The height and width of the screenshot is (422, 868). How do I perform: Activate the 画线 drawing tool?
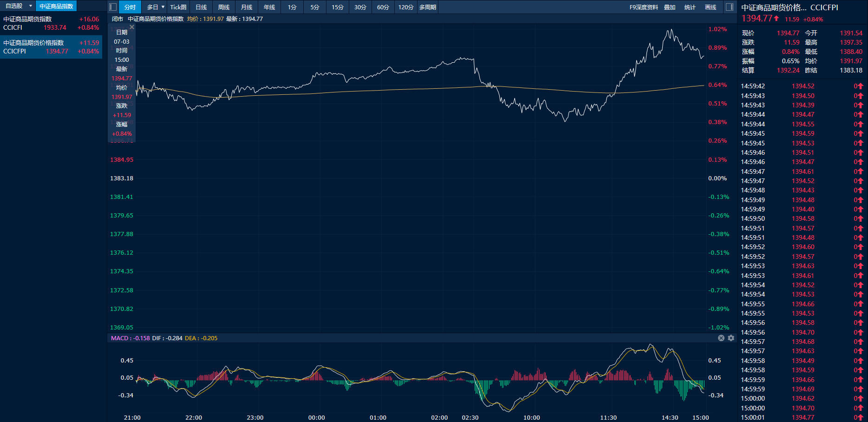711,7
